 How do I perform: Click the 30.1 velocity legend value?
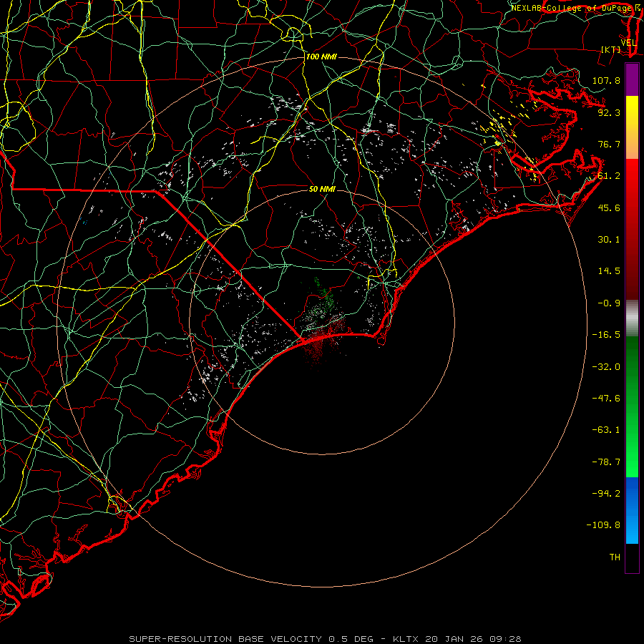609,239
